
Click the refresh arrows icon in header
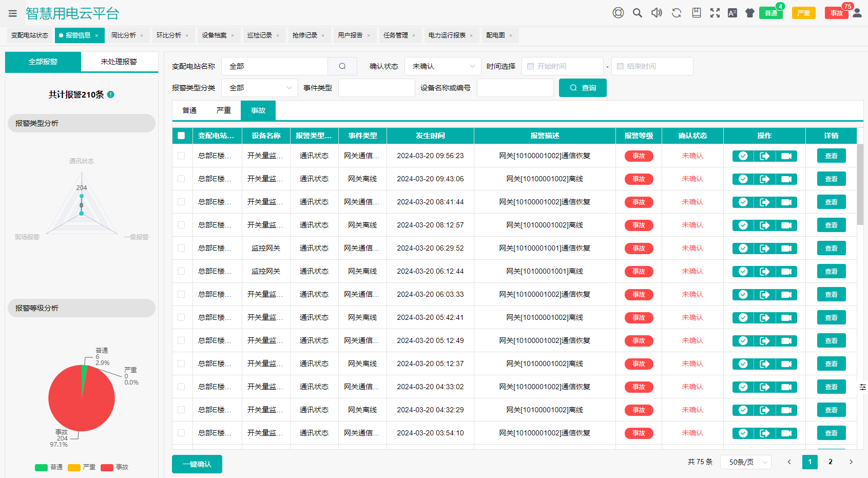coord(677,13)
